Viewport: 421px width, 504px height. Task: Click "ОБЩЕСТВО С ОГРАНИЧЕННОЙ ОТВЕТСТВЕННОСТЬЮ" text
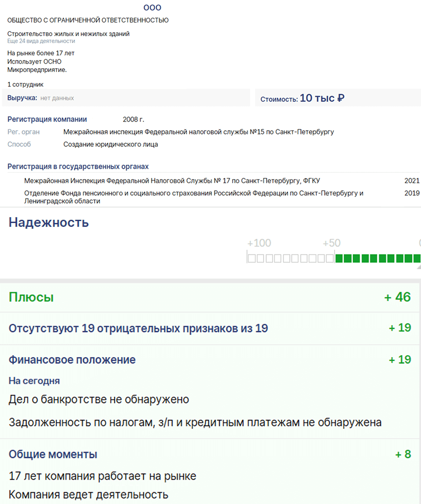pos(88,20)
